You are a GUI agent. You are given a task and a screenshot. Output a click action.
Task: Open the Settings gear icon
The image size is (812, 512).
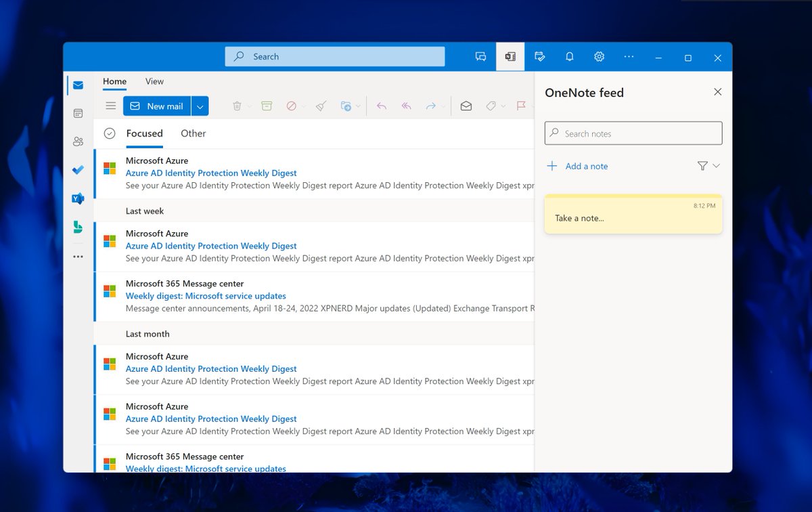coord(599,57)
